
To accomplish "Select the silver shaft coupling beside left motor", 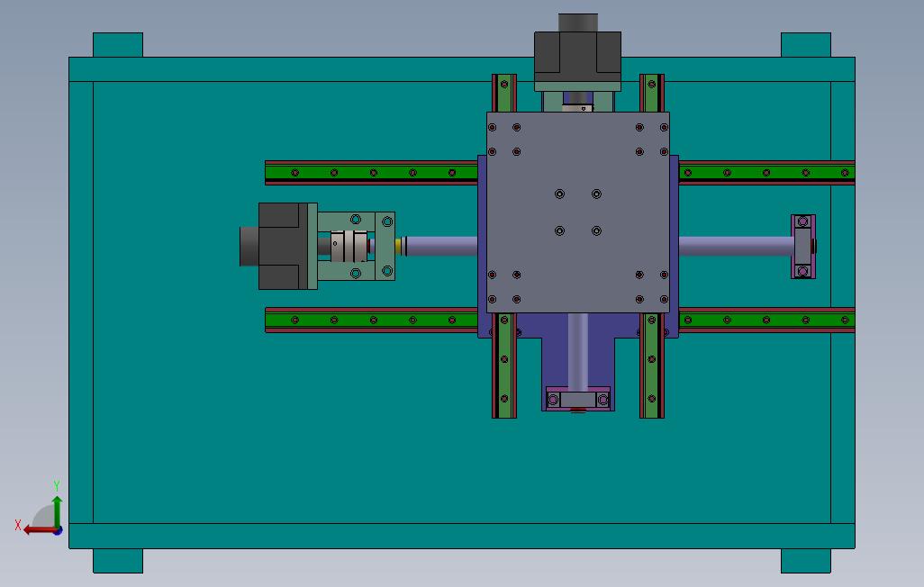I will 349,246.
